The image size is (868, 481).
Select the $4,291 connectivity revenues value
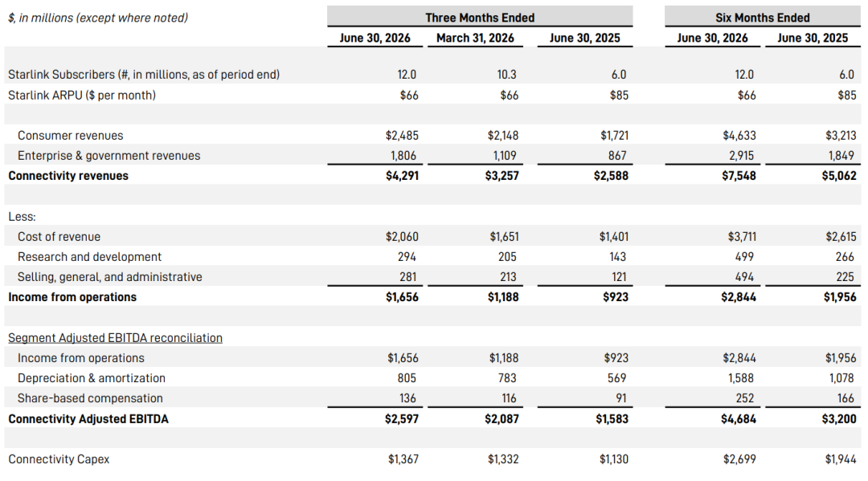(x=402, y=176)
